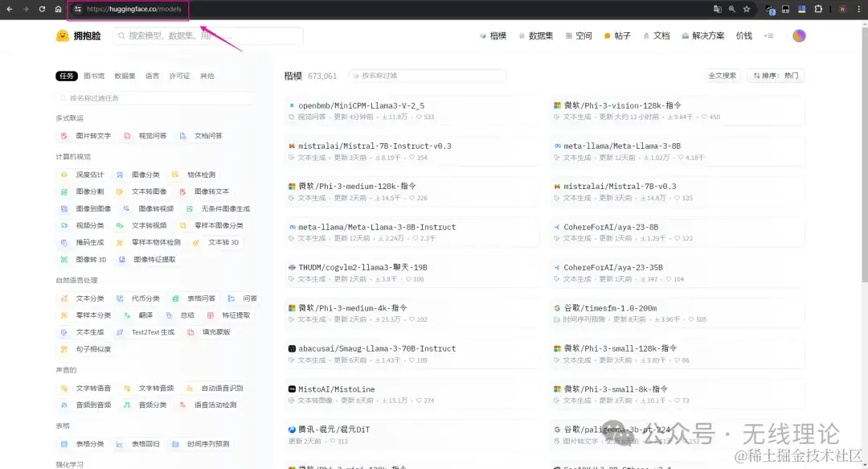Toggle the 图像转视频 task filter
This screenshot has height=469, width=868.
pyautogui.click(x=149, y=209)
